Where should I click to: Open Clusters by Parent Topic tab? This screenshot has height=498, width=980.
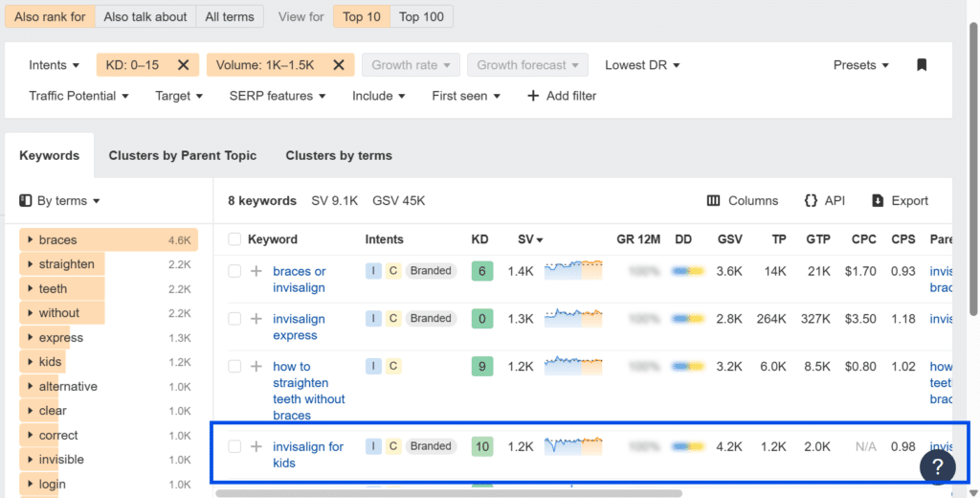pyautogui.click(x=183, y=155)
